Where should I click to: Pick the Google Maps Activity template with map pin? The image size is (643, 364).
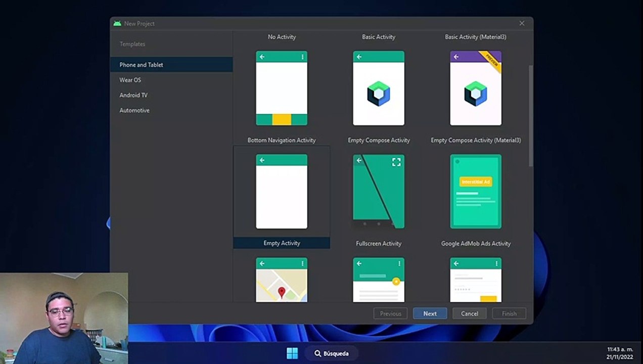click(282, 280)
